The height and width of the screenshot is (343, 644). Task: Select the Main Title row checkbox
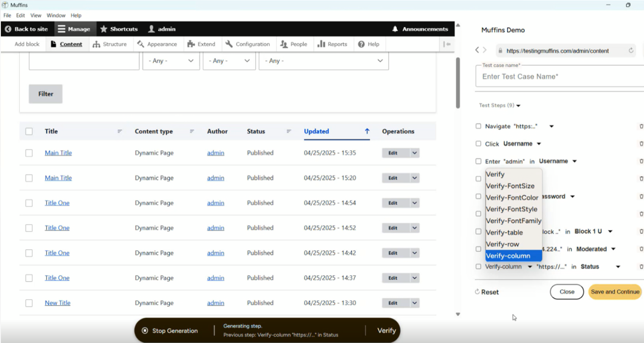tap(29, 153)
